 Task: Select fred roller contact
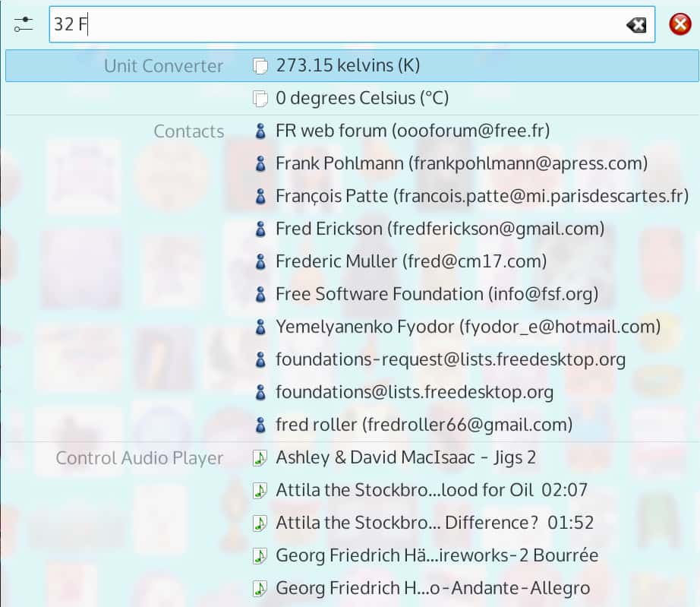point(352,425)
